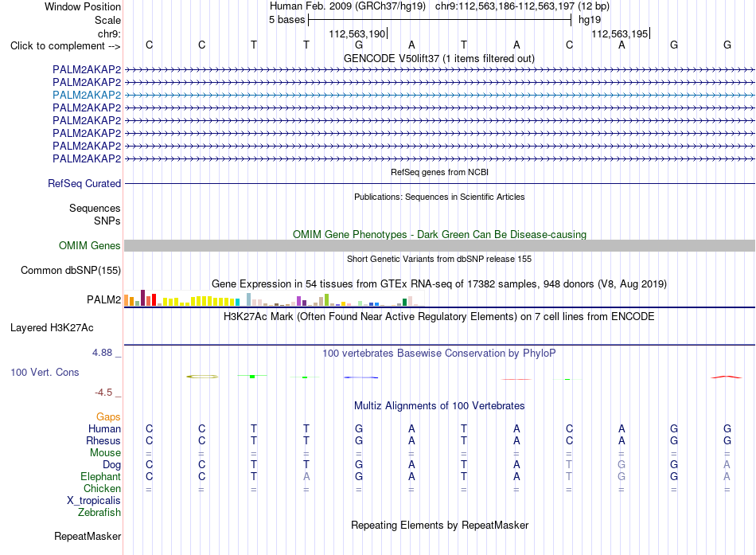The height and width of the screenshot is (555, 756).
Task: Click the '112,563,195' position label
Action: pyautogui.click(x=620, y=33)
